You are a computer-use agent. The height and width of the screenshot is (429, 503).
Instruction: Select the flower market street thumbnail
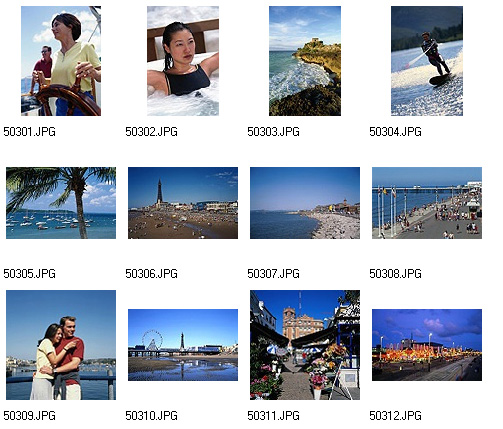pyautogui.click(x=305, y=345)
